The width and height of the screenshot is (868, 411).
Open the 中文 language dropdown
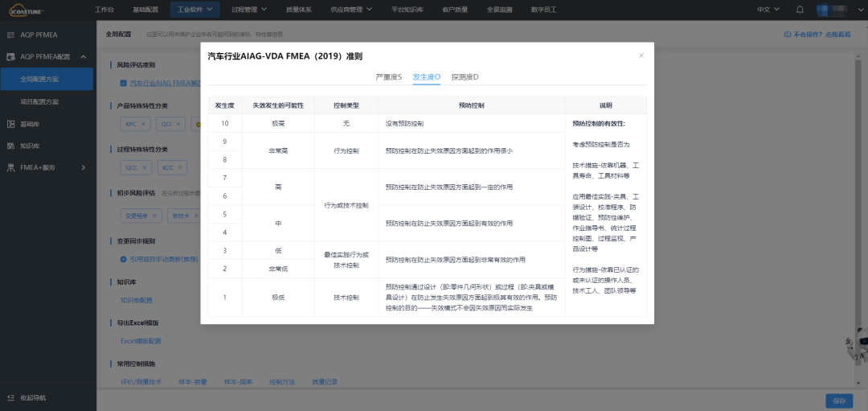[768, 10]
